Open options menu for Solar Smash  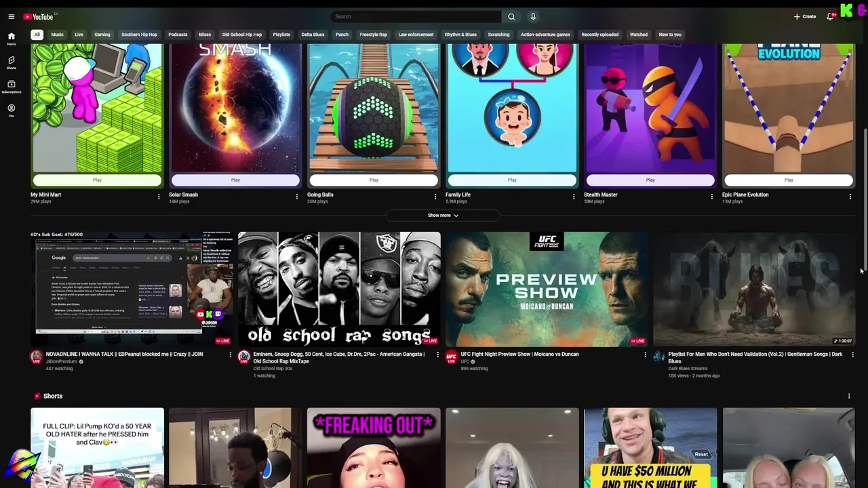[297, 197]
